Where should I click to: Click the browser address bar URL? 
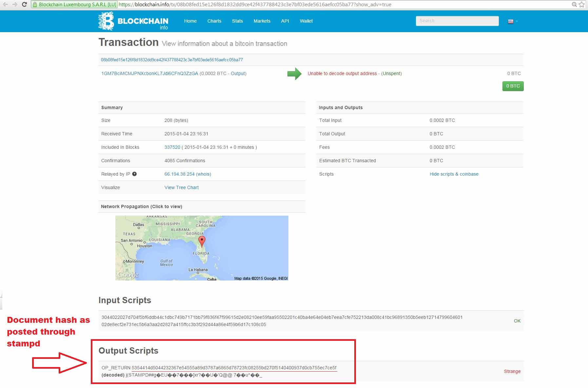[x=255, y=5]
